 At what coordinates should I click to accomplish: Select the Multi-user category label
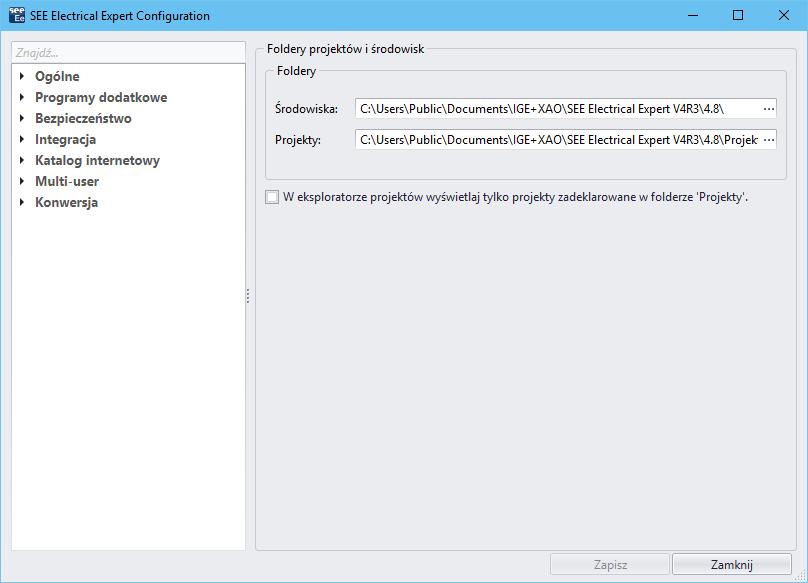(67, 181)
